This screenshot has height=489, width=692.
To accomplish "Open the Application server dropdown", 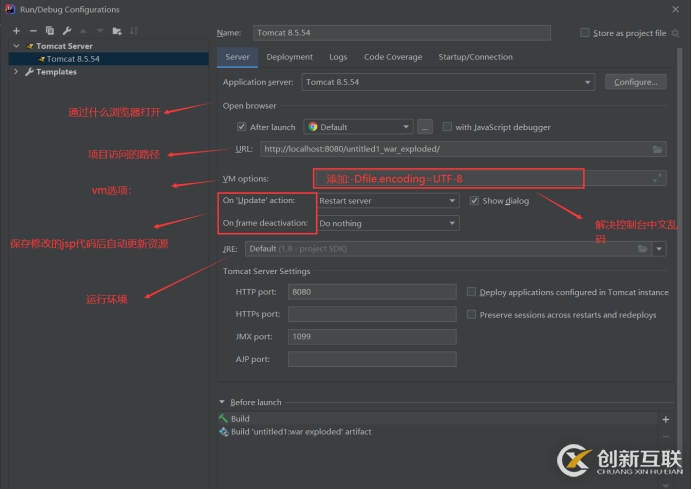I will (447, 82).
